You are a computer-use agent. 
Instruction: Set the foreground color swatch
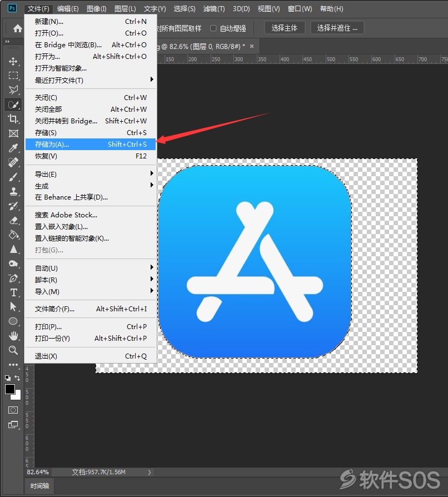9,389
